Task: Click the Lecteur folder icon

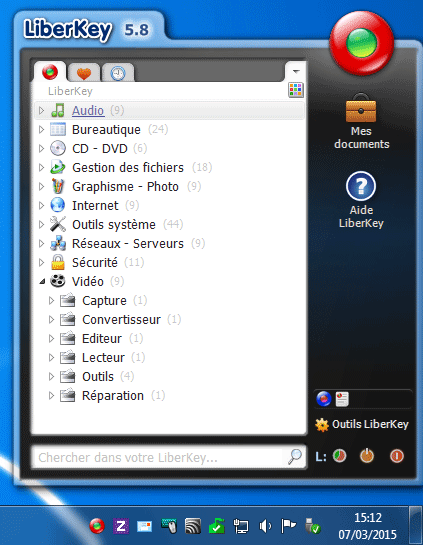Action: coord(67,357)
